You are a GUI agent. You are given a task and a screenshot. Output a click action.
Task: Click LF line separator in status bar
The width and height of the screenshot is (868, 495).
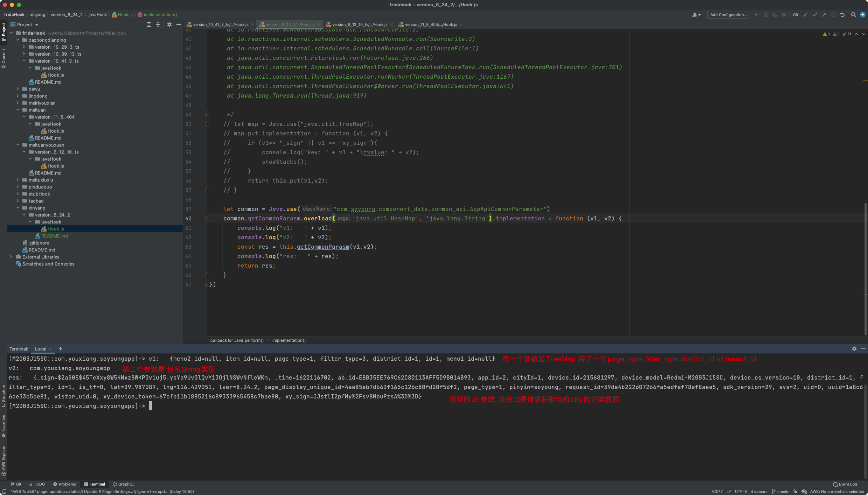pyautogui.click(x=729, y=492)
